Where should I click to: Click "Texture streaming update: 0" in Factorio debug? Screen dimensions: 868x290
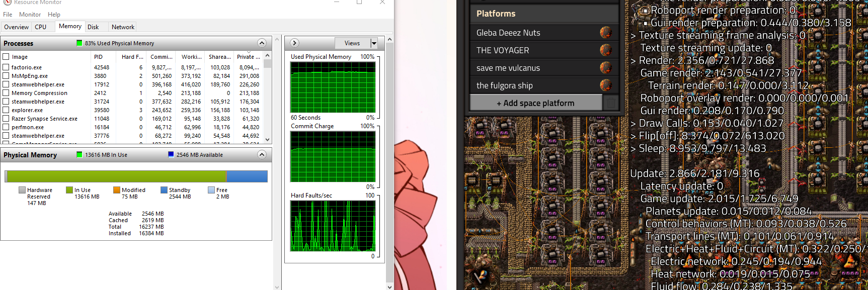pyautogui.click(x=705, y=48)
